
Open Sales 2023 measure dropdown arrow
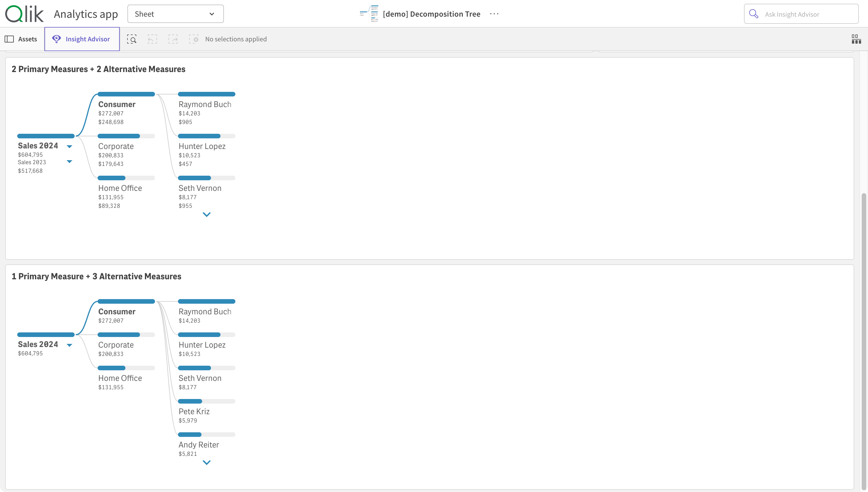point(69,162)
